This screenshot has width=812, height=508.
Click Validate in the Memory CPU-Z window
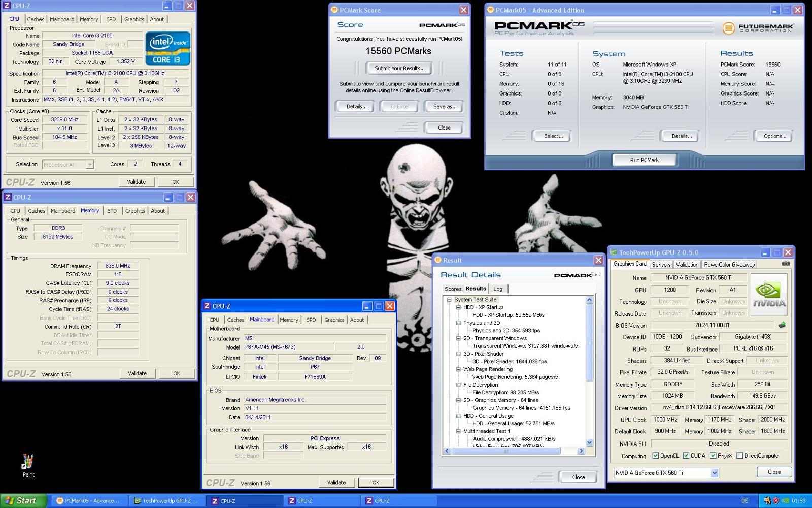[137, 373]
